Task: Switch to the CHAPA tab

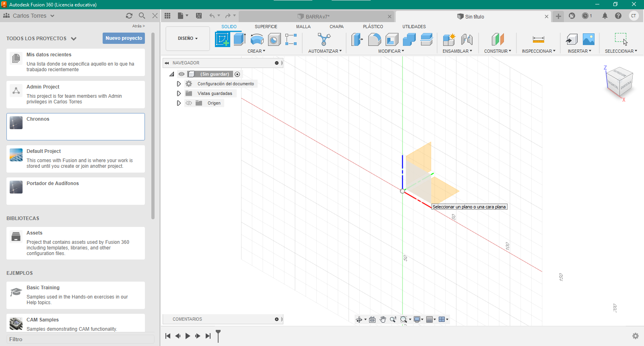Action: point(336,27)
